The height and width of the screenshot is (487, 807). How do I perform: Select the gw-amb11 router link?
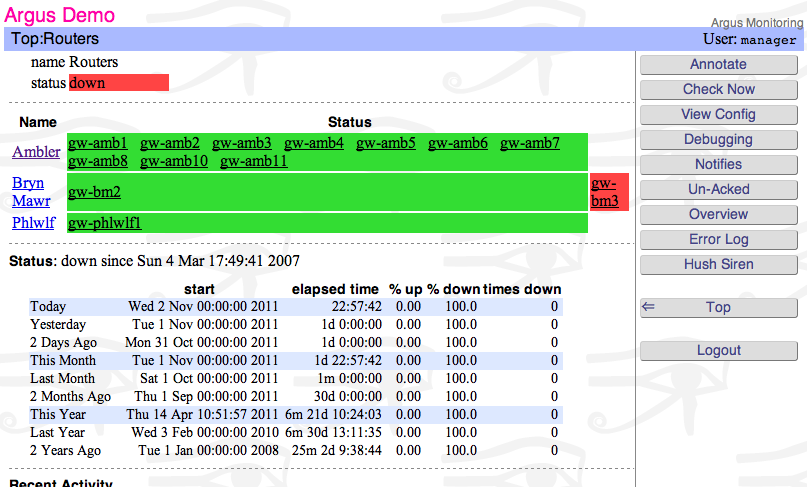(253, 161)
